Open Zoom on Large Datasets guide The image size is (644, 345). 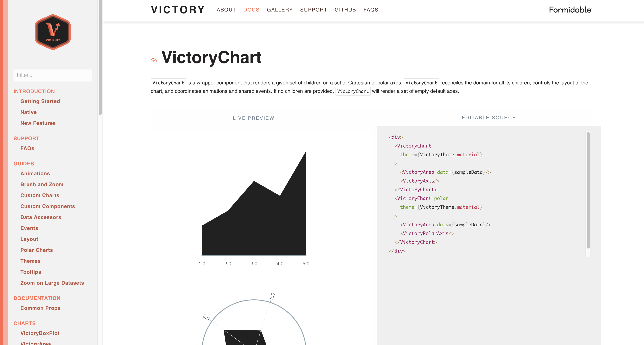(x=52, y=283)
